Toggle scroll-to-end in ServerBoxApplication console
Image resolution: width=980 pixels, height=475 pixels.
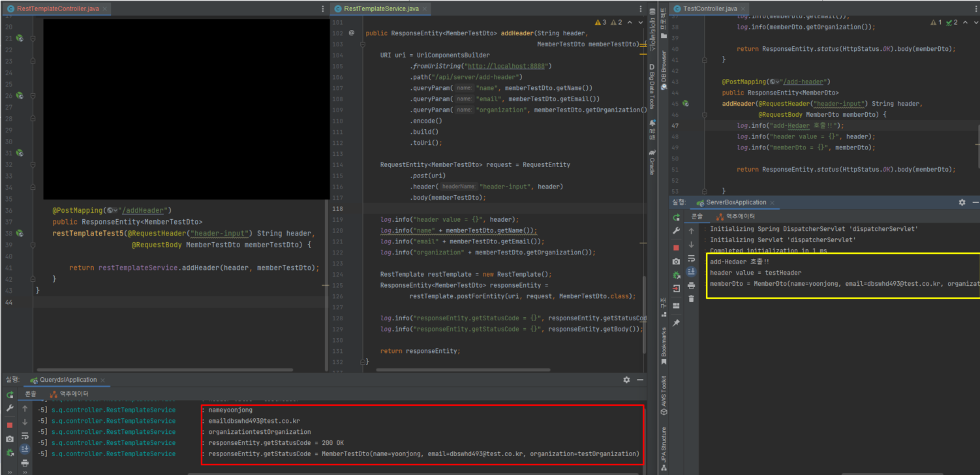tap(692, 271)
